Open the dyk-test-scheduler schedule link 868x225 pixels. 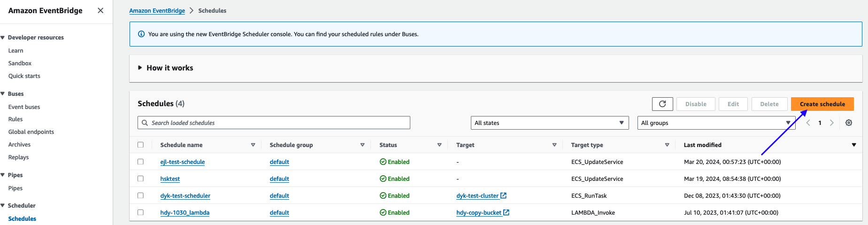click(x=185, y=195)
